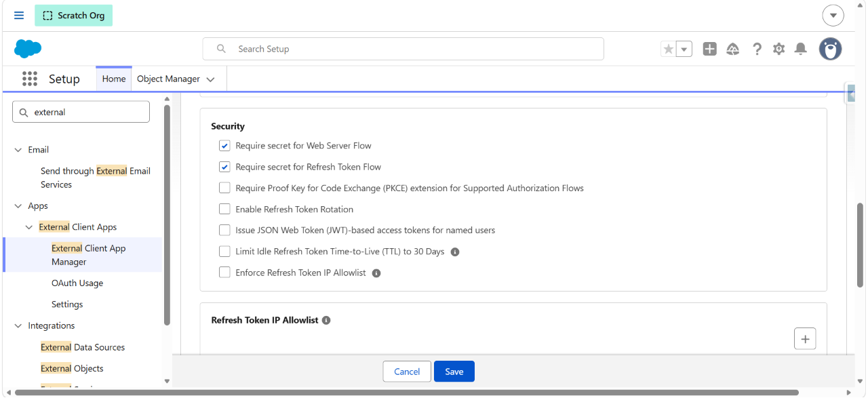The width and height of the screenshot is (868, 398).
Task: Open the Help question mark icon
Action: pos(757,49)
